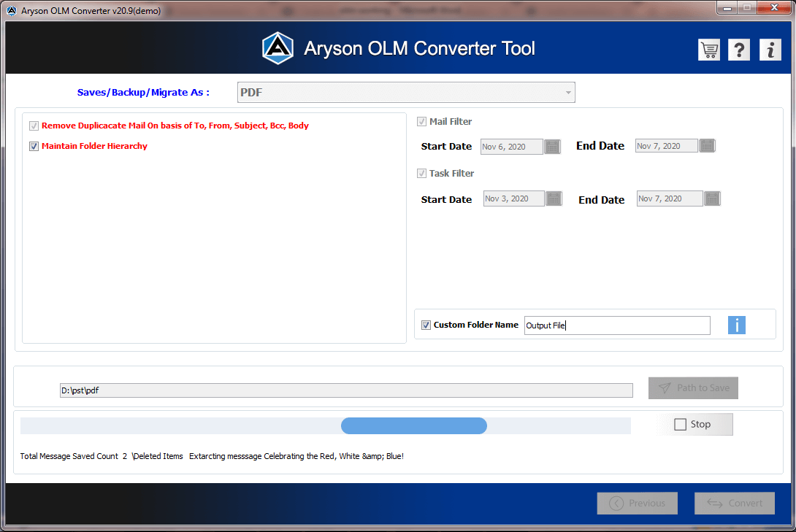
Task: Open the info icon in the header
Action: (x=770, y=50)
